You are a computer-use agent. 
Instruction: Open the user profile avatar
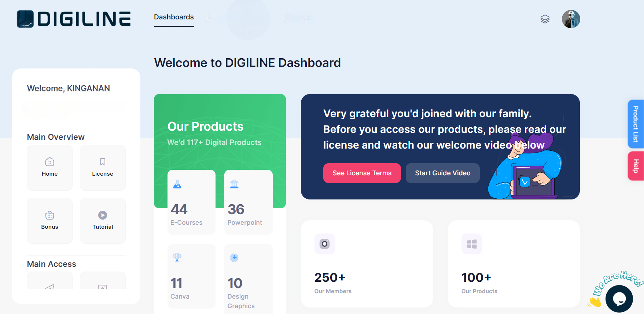pyautogui.click(x=571, y=19)
